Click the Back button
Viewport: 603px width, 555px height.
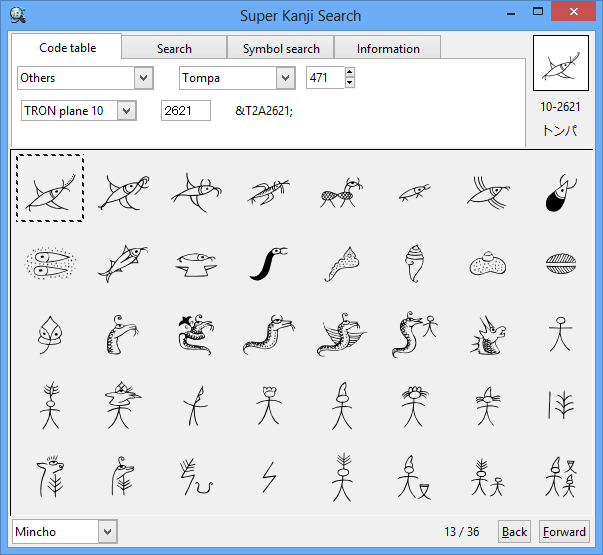(514, 532)
